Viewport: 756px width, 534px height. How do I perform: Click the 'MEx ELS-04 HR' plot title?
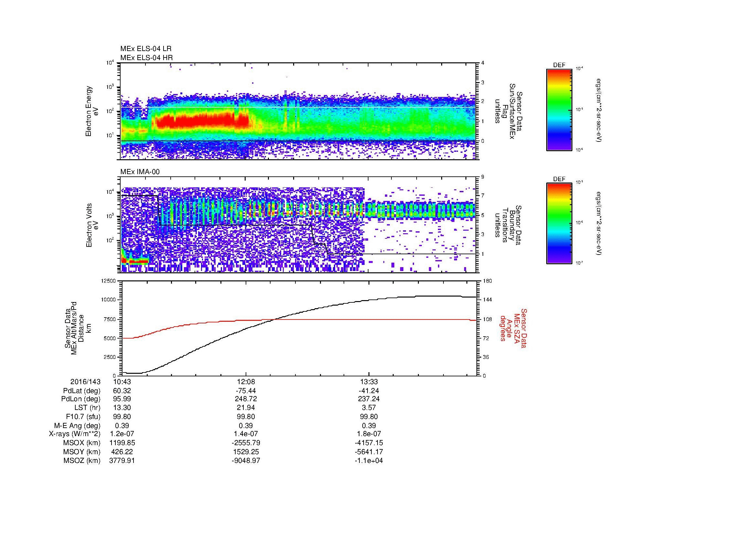pos(146,58)
